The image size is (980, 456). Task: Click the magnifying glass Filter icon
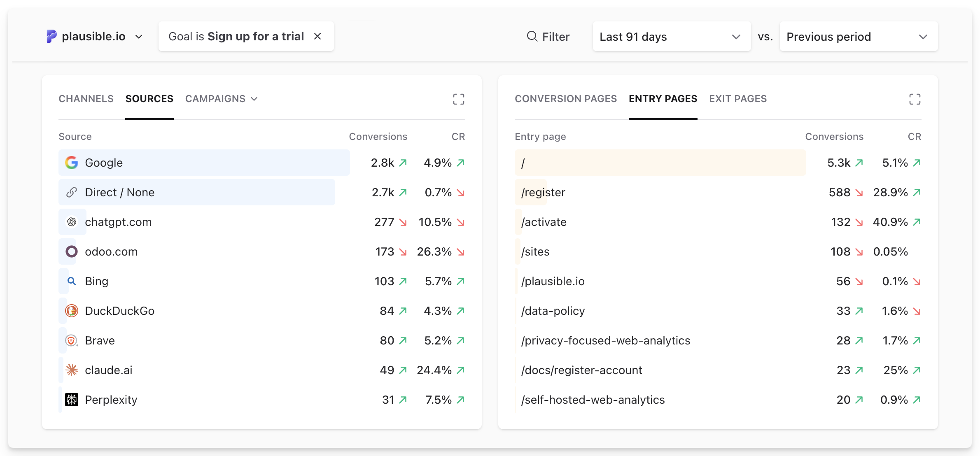tap(532, 36)
